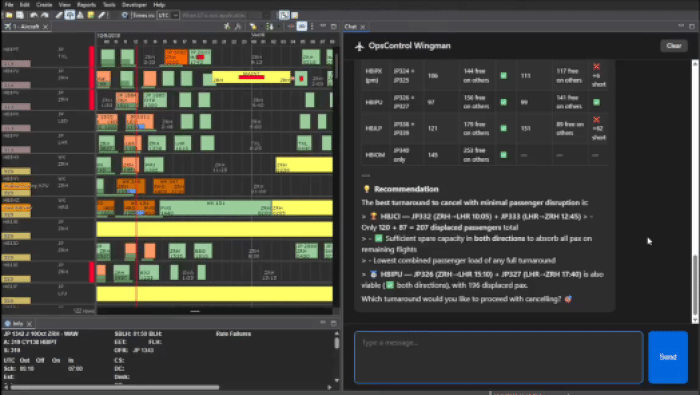This screenshot has height=395, width=700.
Task: Select the pencil edit tool
Action: click(59, 15)
